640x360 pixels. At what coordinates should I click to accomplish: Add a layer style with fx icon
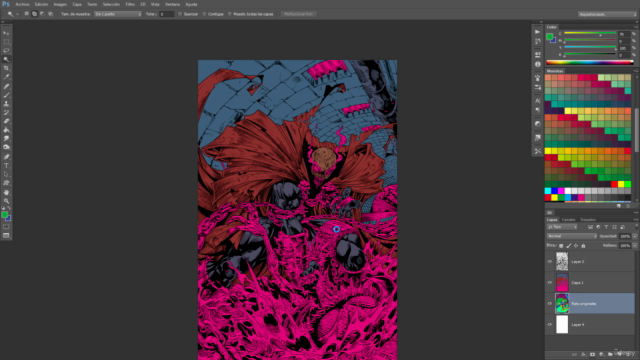click(x=583, y=354)
